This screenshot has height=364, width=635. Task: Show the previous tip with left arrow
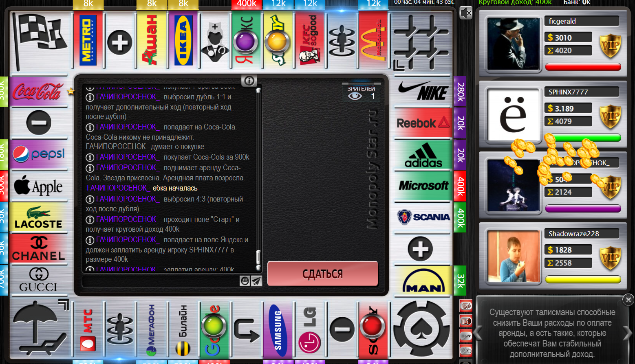478,333
